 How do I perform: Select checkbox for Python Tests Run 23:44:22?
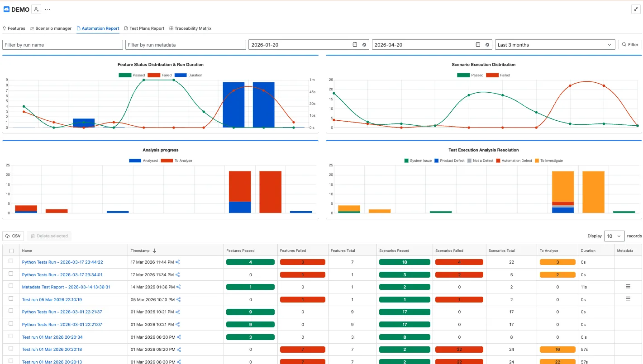pos(11,261)
